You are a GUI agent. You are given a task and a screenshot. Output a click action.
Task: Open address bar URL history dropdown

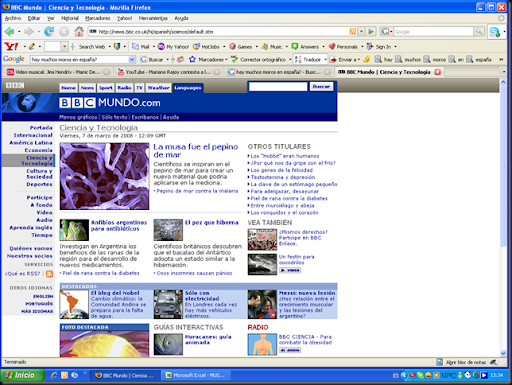pos(362,32)
